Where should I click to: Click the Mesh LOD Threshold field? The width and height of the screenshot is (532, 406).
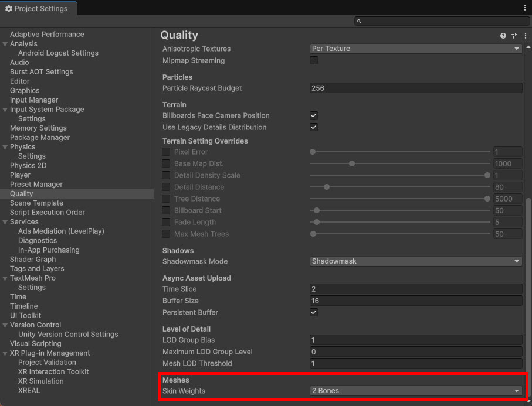[416, 363]
